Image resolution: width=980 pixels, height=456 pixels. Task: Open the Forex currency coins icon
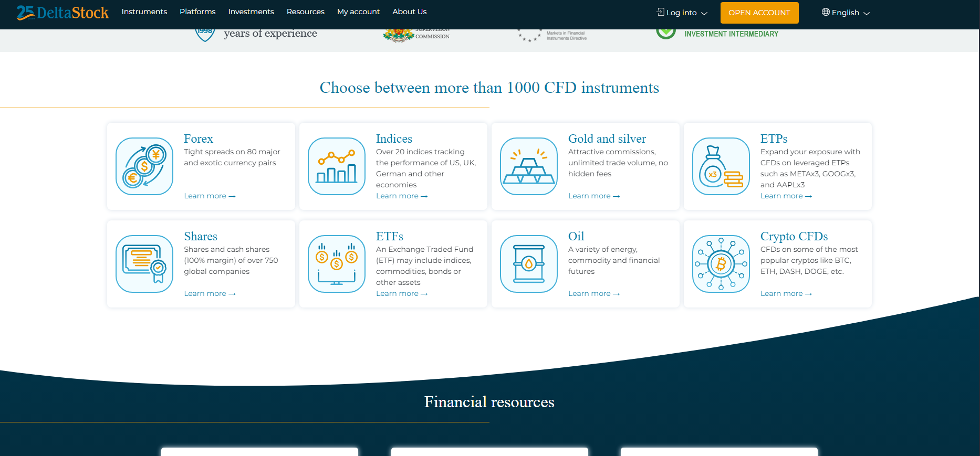[144, 166]
